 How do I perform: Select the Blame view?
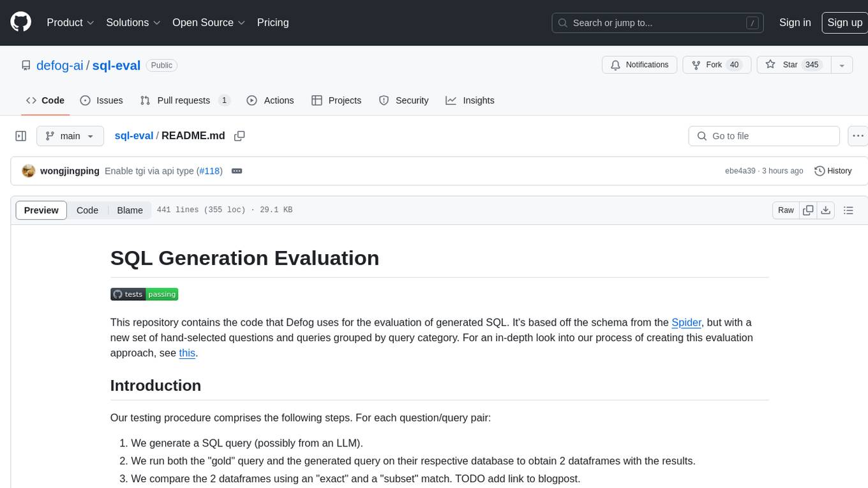pyautogui.click(x=130, y=210)
